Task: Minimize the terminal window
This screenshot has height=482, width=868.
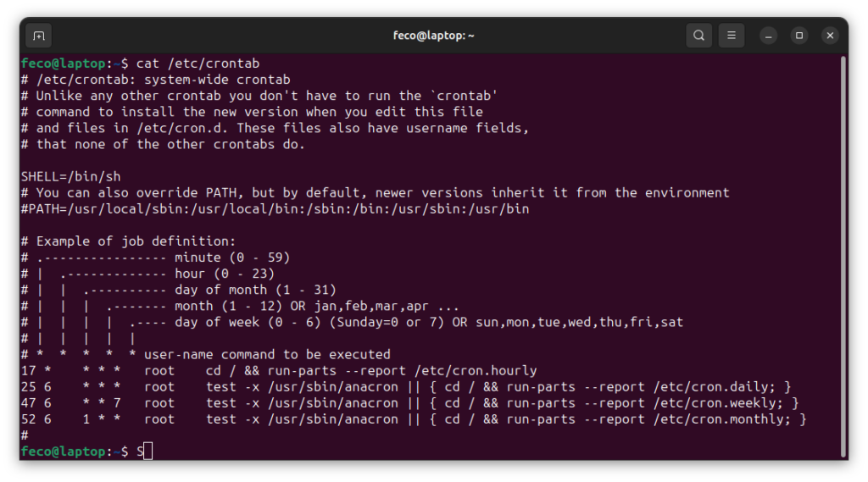Action: pyautogui.click(x=768, y=36)
